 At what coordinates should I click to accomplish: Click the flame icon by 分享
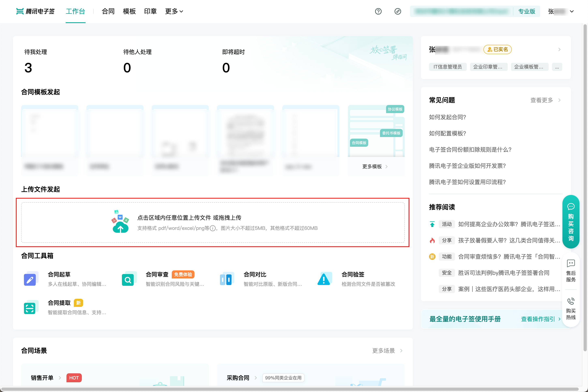tap(432, 240)
